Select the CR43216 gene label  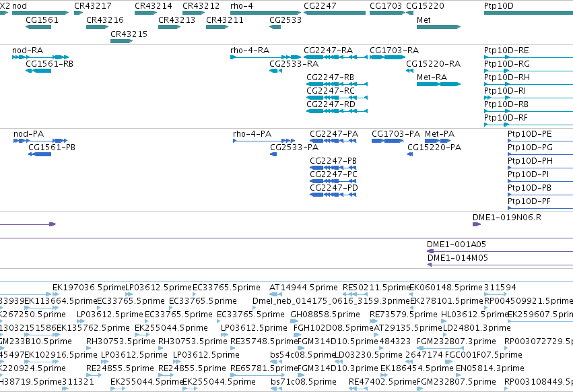105,20
